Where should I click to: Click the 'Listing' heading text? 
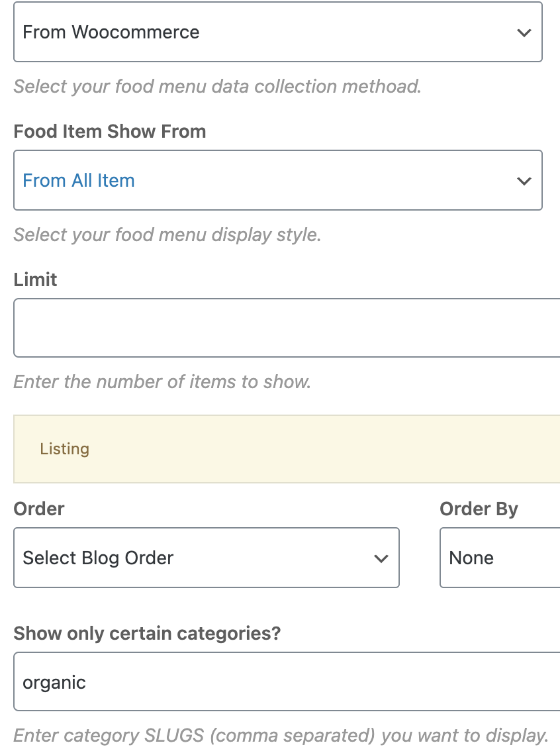[x=65, y=449]
